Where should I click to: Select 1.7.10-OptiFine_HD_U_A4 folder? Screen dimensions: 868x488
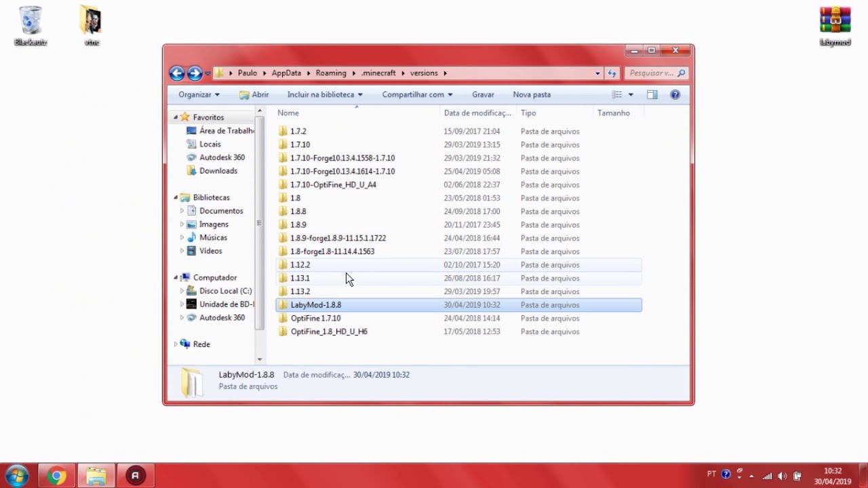pyautogui.click(x=458, y=184)
